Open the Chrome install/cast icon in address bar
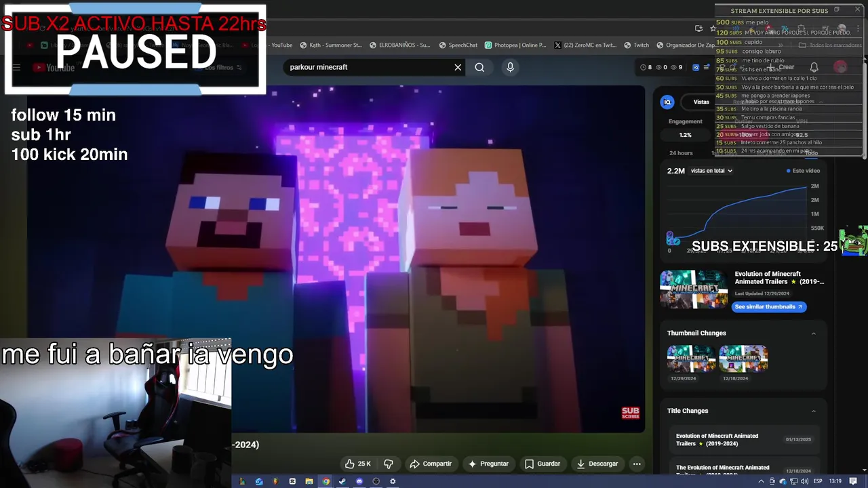 pyautogui.click(x=698, y=28)
